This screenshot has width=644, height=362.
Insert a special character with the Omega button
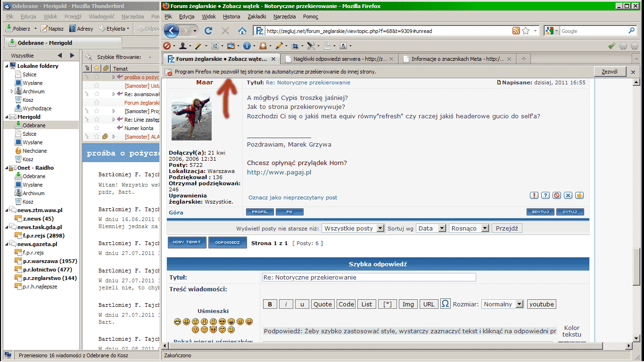(446, 304)
